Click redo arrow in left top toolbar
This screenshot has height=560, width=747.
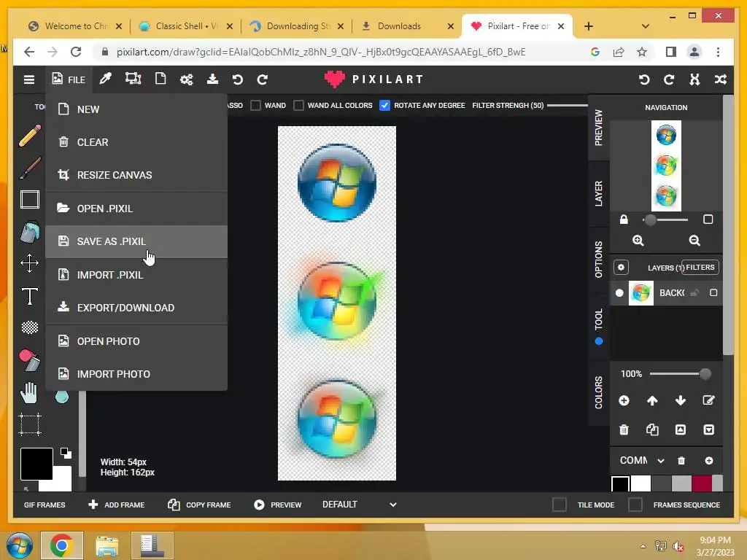[x=263, y=79]
